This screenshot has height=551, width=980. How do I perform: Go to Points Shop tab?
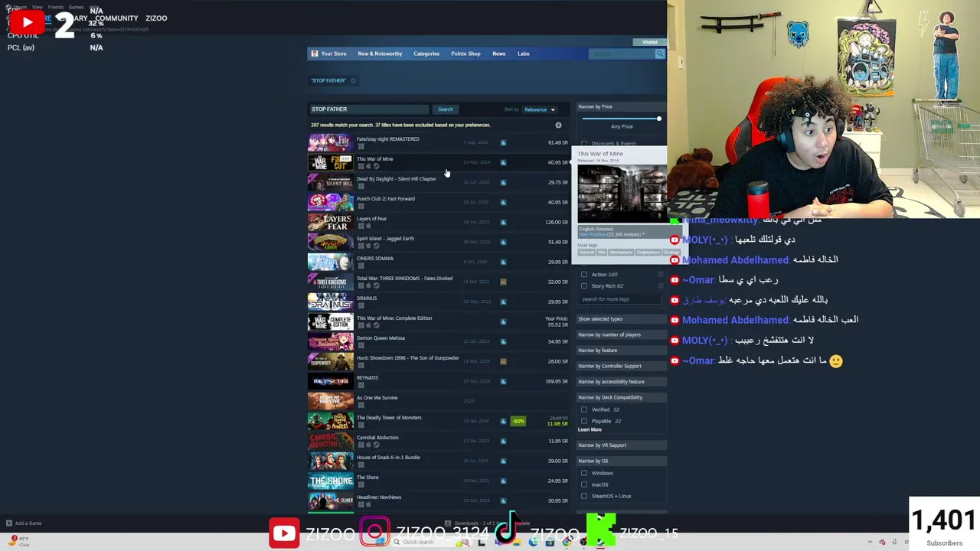(x=465, y=54)
